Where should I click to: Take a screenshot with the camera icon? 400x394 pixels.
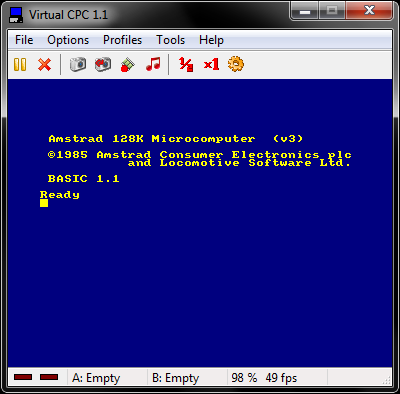click(x=78, y=64)
